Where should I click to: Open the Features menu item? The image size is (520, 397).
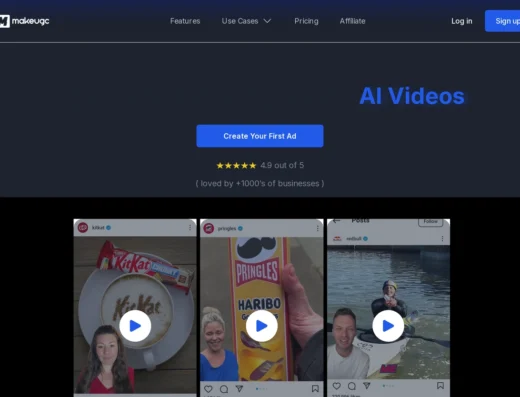pyautogui.click(x=185, y=21)
